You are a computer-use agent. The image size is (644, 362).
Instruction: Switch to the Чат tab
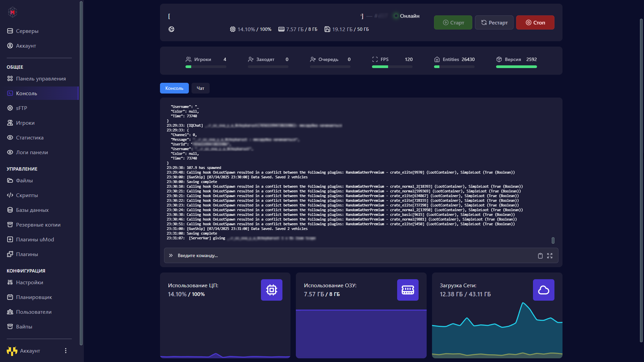200,88
